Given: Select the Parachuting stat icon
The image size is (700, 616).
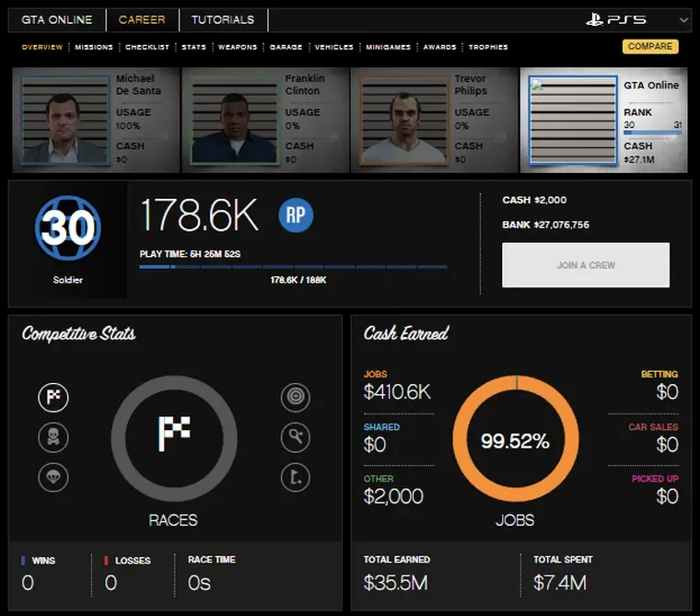Looking at the screenshot, I should [x=53, y=477].
